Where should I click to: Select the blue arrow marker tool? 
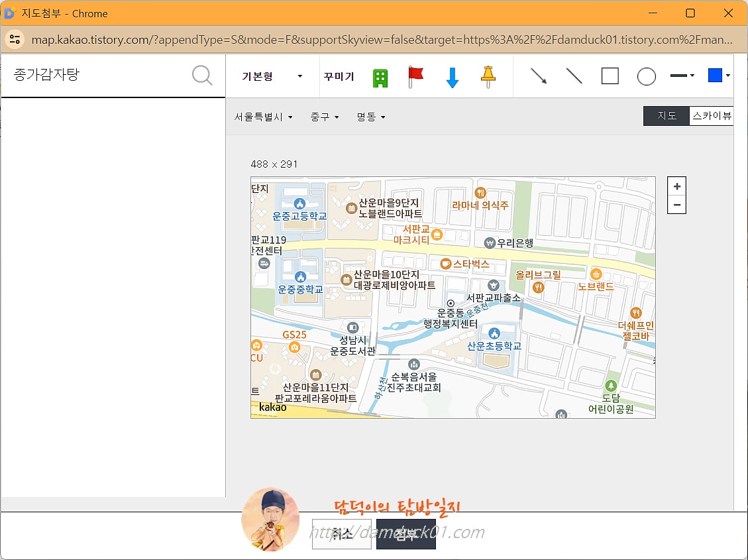coord(453,76)
